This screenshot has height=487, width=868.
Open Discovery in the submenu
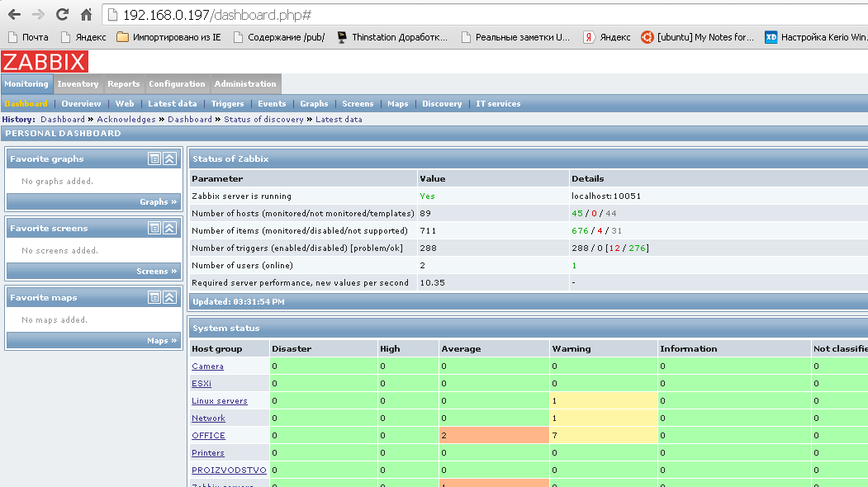[x=442, y=103]
